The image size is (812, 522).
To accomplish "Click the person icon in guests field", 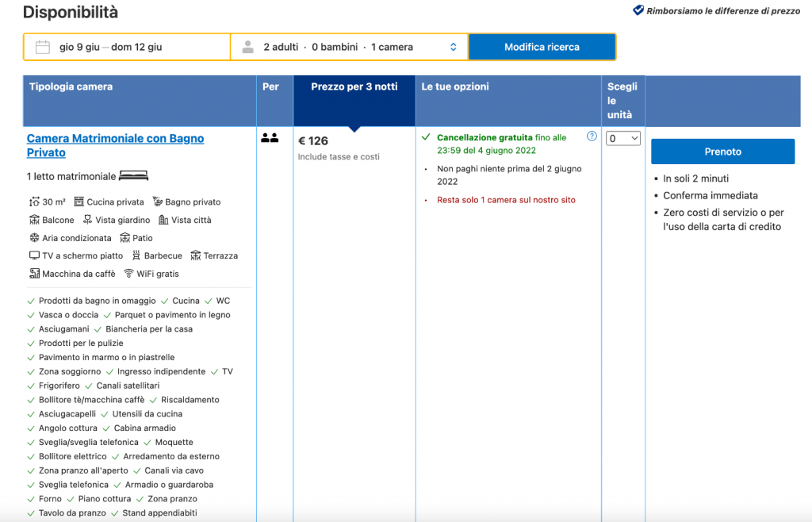I will (x=248, y=47).
